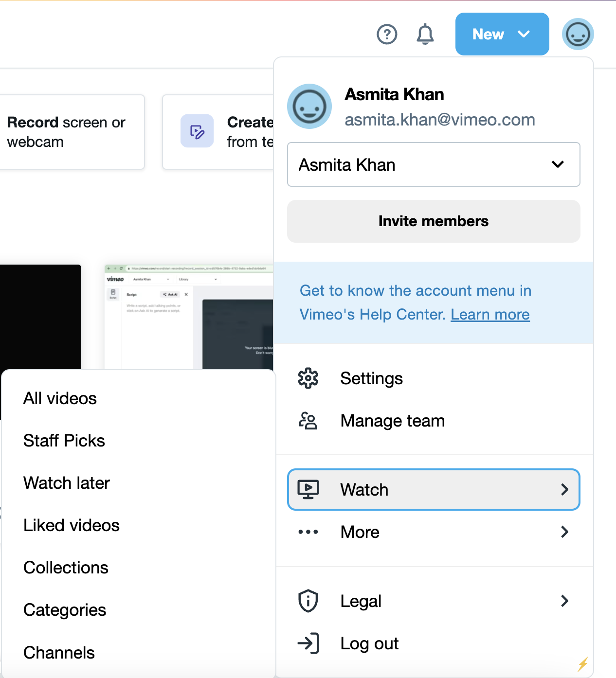Image resolution: width=616 pixels, height=678 pixels.
Task: Select the Legal menu item
Action: coord(434,601)
